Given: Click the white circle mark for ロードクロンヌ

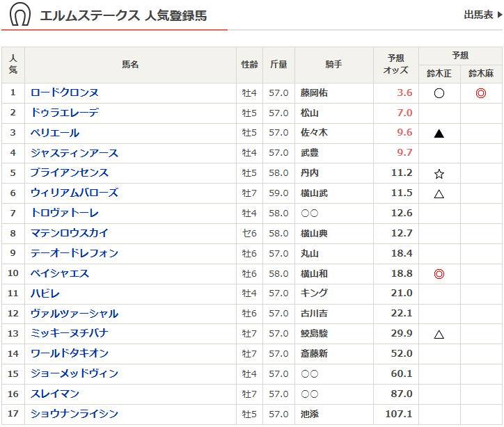Looking at the screenshot, I should (439, 93).
